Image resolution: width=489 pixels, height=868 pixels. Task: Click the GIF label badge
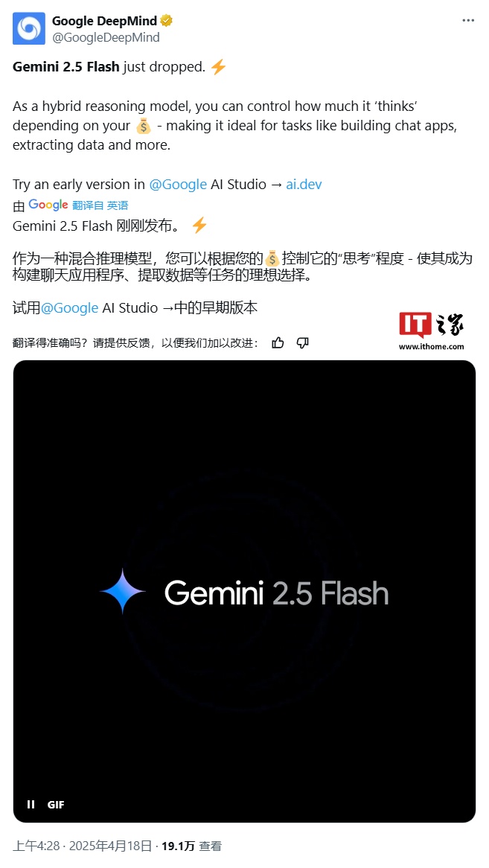tap(56, 804)
